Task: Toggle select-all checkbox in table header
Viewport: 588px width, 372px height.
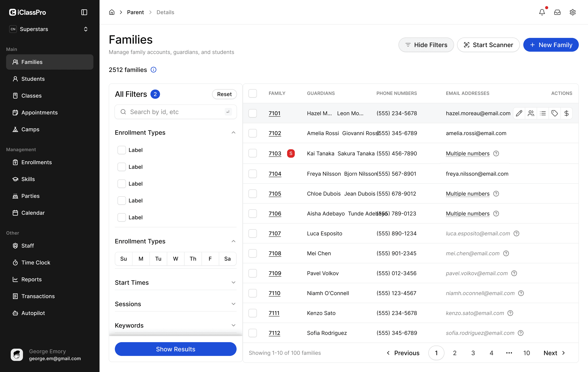Action: point(252,93)
